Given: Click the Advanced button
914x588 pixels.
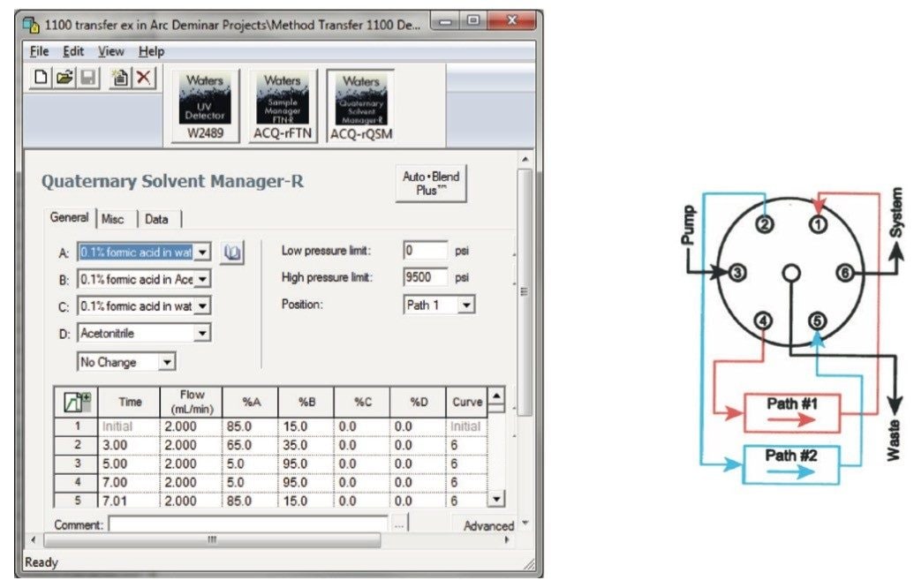Looking at the screenshot, I should 488,525.
